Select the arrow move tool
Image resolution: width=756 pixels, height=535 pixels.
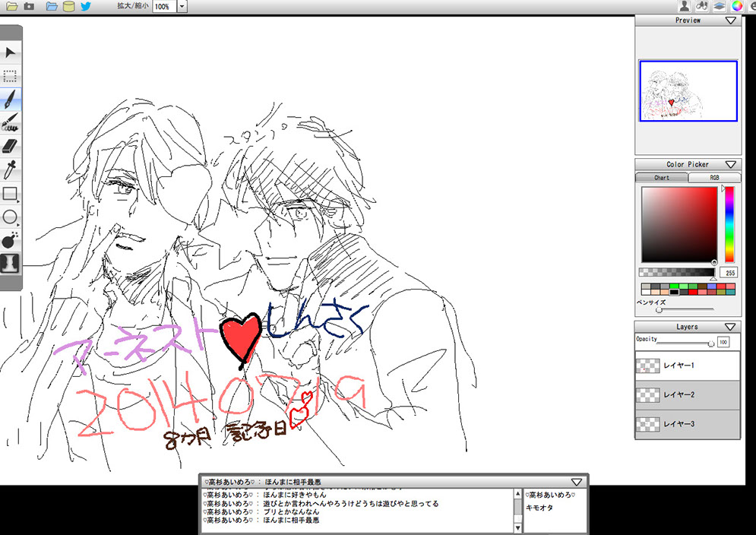point(11,52)
